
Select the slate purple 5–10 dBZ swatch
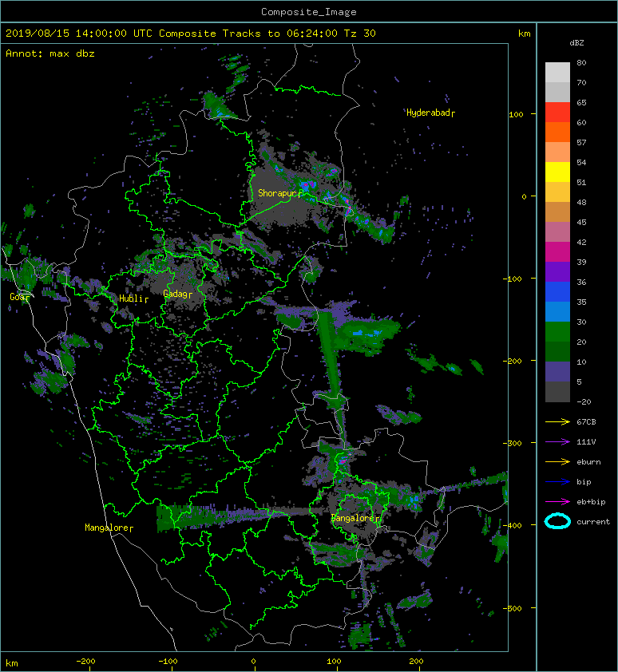tap(557, 372)
